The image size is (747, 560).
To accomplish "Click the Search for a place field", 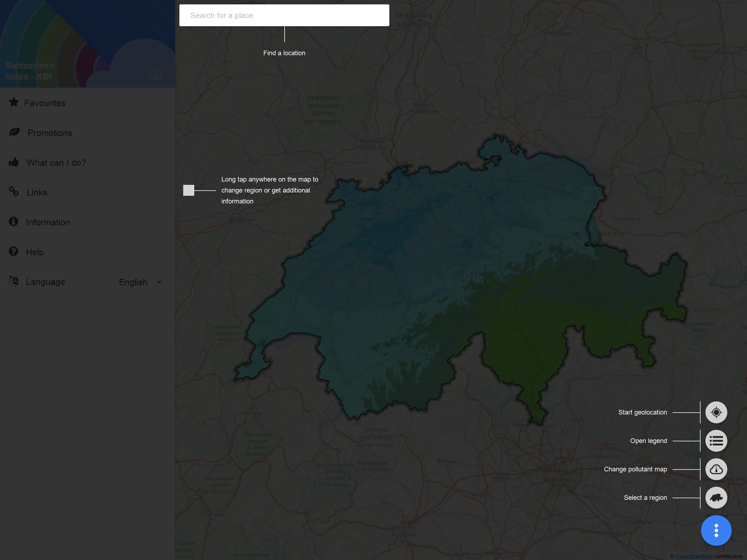I will click(284, 16).
